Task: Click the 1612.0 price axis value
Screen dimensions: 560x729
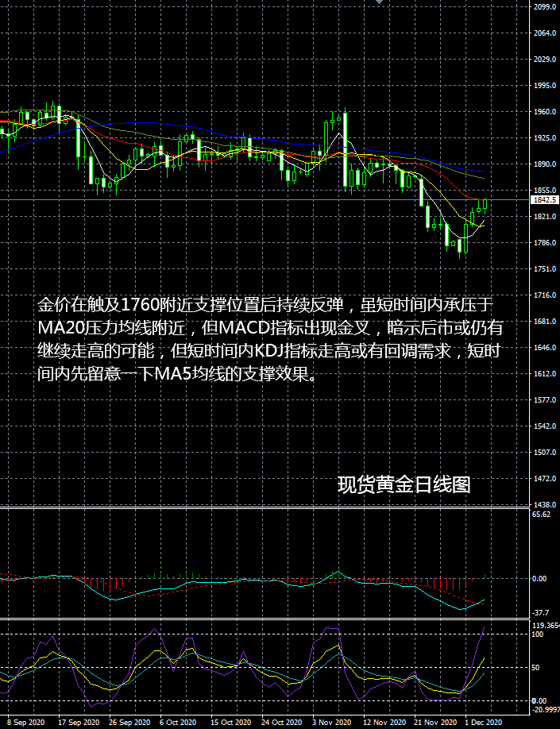Action: click(x=545, y=374)
